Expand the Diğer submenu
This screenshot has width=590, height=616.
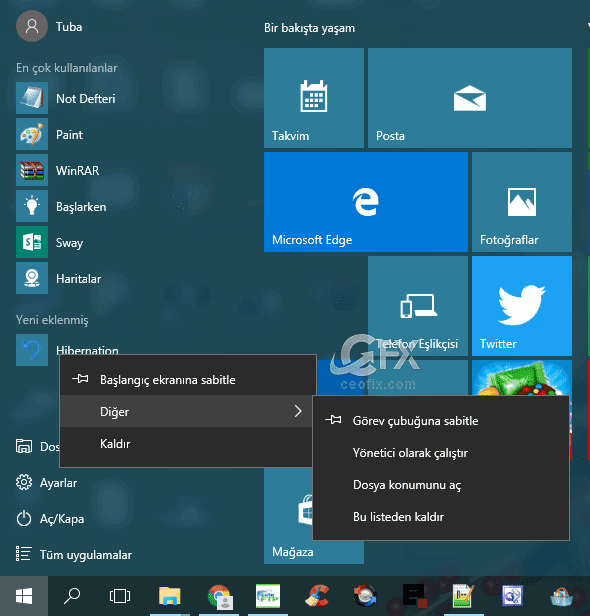click(187, 411)
